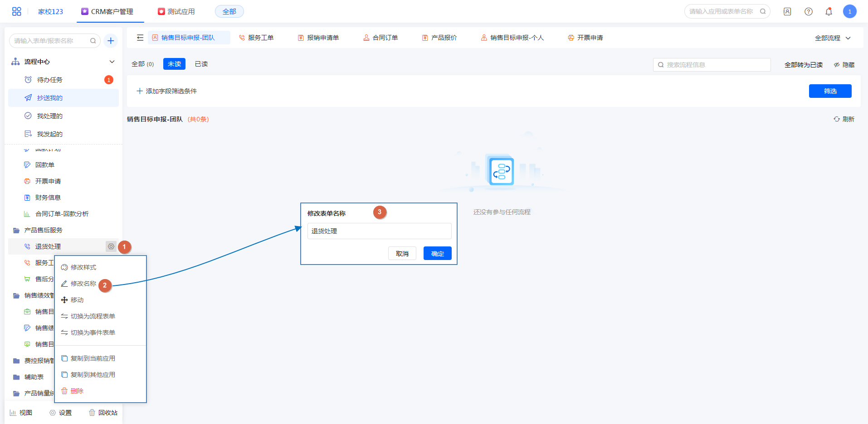This screenshot has width=868, height=424.
Task: Hide the filter panel with 隐藏
Action: coord(844,65)
